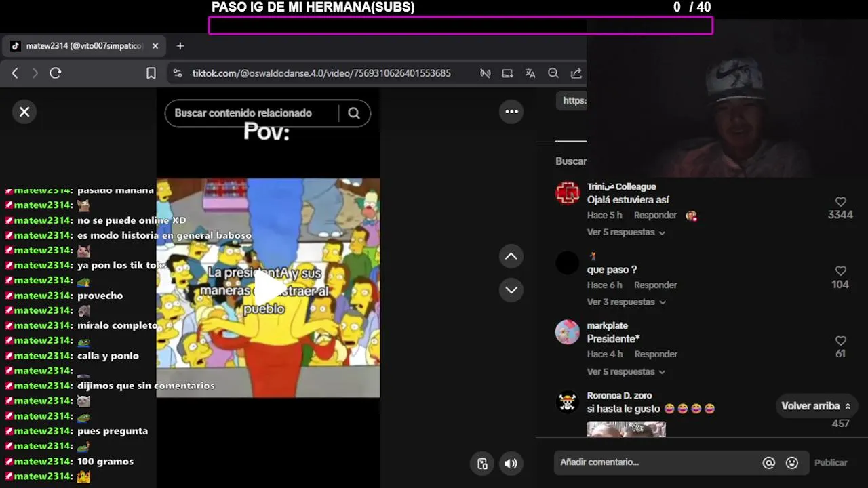Open site settings icon in address bar

[x=177, y=73]
